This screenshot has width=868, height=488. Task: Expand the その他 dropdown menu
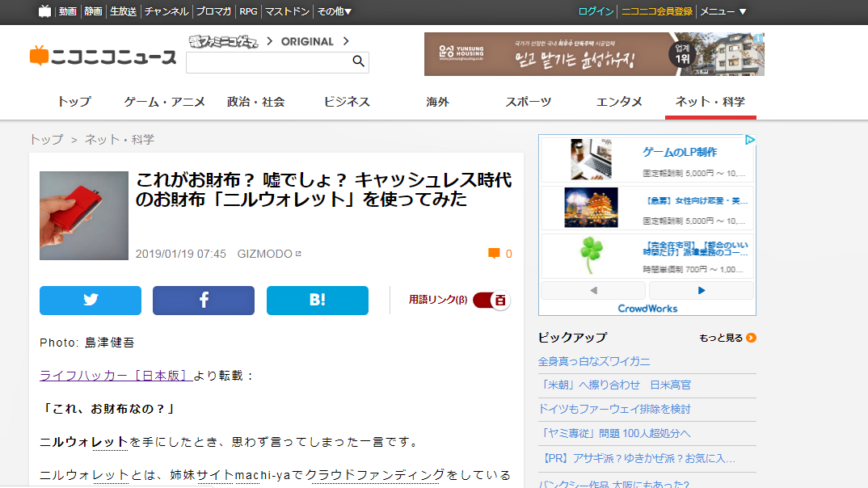[x=334, y=11]
